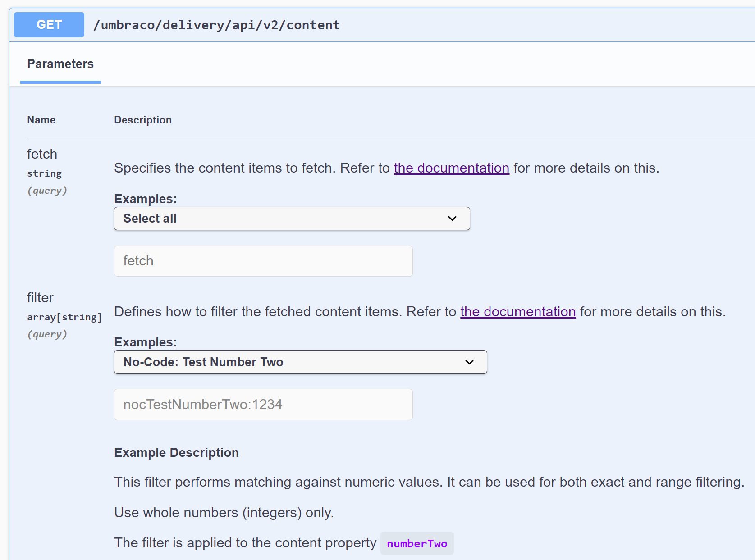The image size is (755, 560).
Task: Click the 'Example Description' heading
Action: (176, 452)
